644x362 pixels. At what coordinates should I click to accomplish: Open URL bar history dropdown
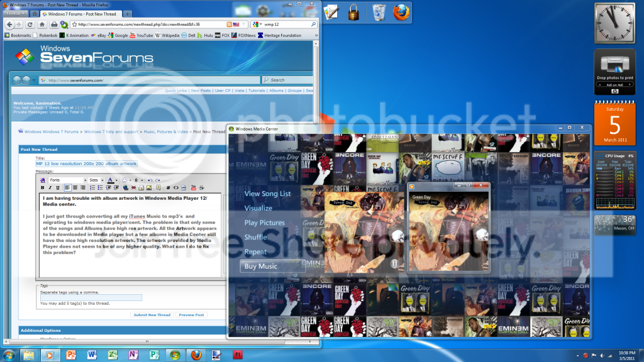coord(243,25)
